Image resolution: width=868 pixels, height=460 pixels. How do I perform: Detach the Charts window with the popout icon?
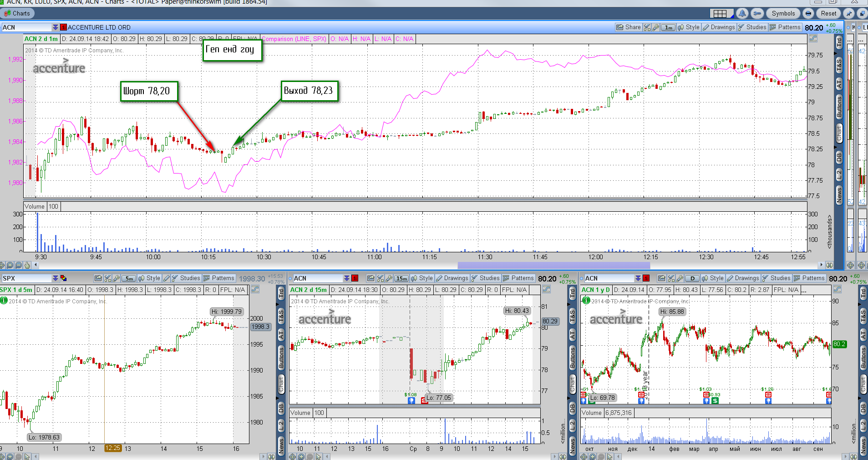click(x=862, y=14)
